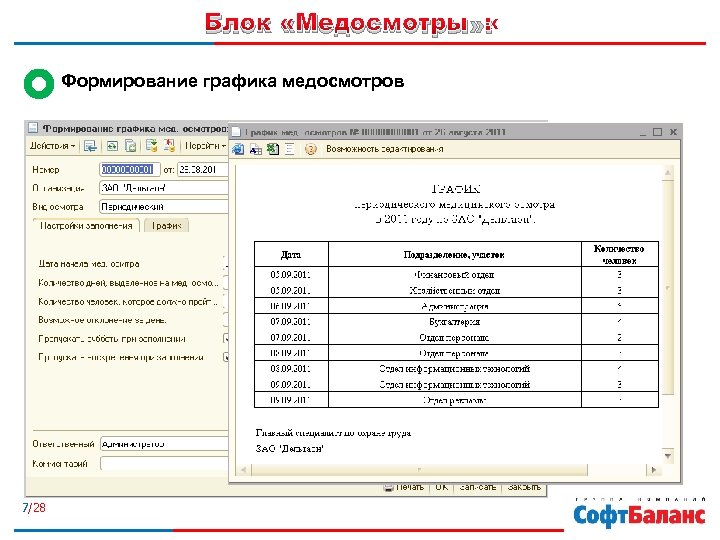Click the document date field after от:

202,169
